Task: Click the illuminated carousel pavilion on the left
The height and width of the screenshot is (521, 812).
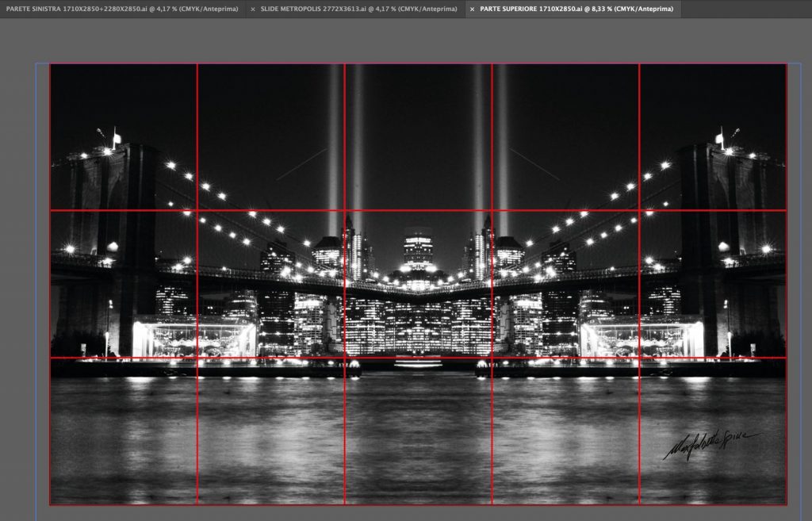Action: 194,337
